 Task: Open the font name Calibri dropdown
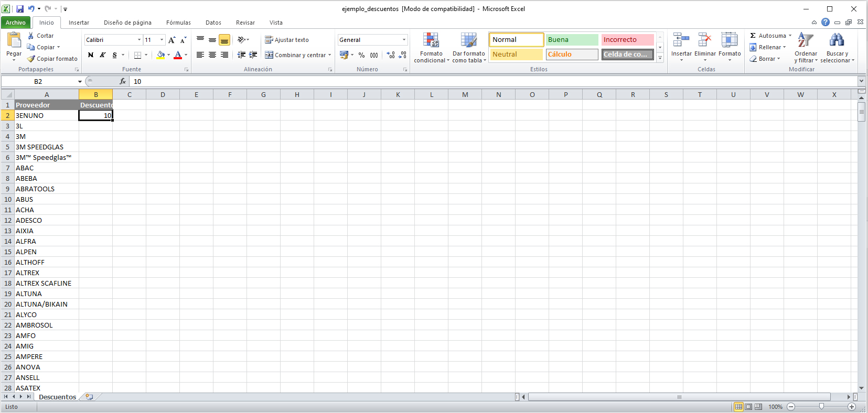(139, 40)
